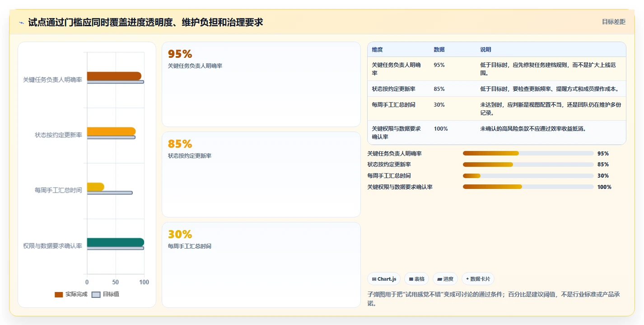Click the 50 tick on the chart x-axis
Image resolution: width=644 pixels, height=325 pixels.
116,282
